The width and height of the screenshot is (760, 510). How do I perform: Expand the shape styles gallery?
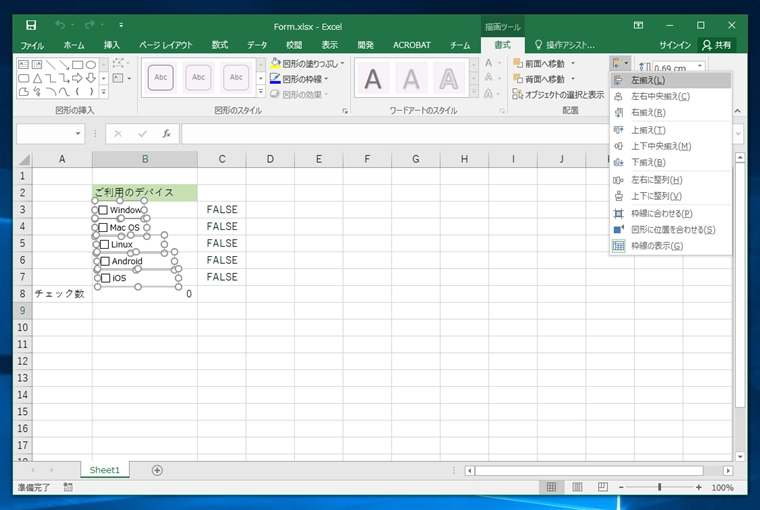point(261,92)
